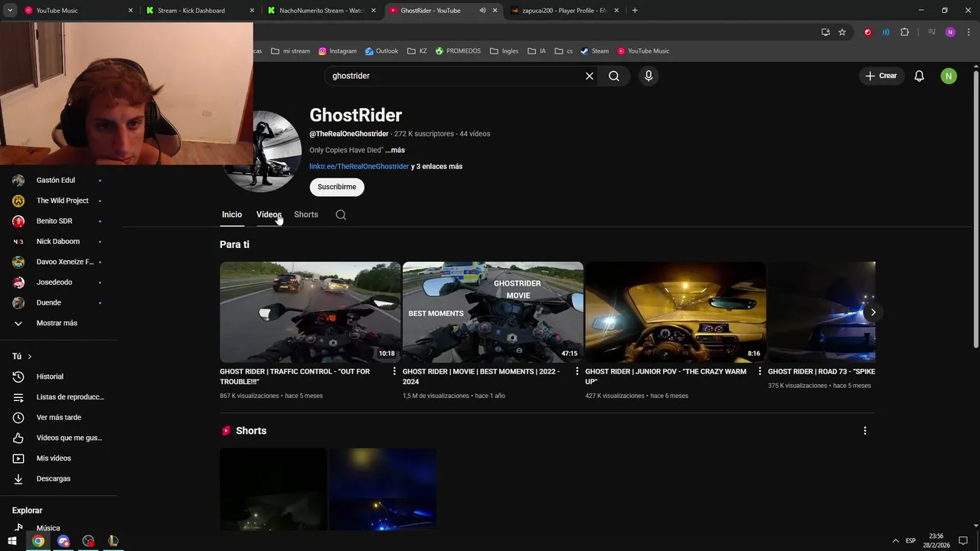This screenshot has width=980, height=551.
Task: Expand channel description with ...más
Action: tap(395, 150)
